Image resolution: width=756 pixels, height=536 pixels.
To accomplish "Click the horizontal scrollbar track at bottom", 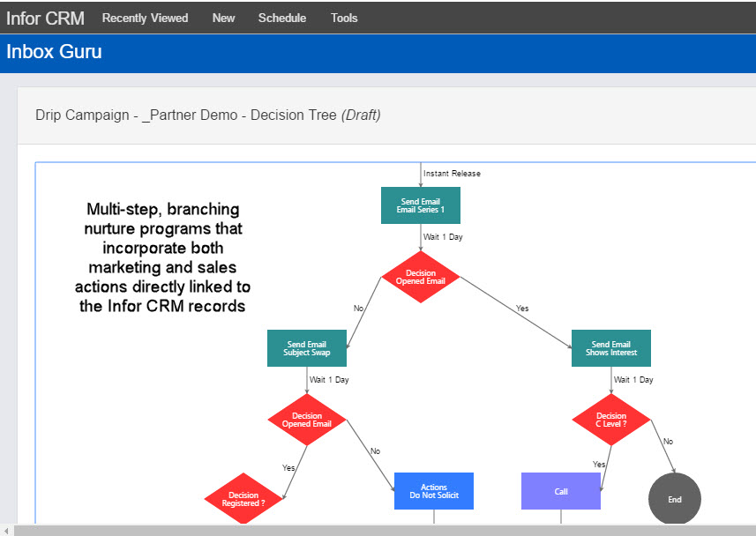I will click(385, 531).
